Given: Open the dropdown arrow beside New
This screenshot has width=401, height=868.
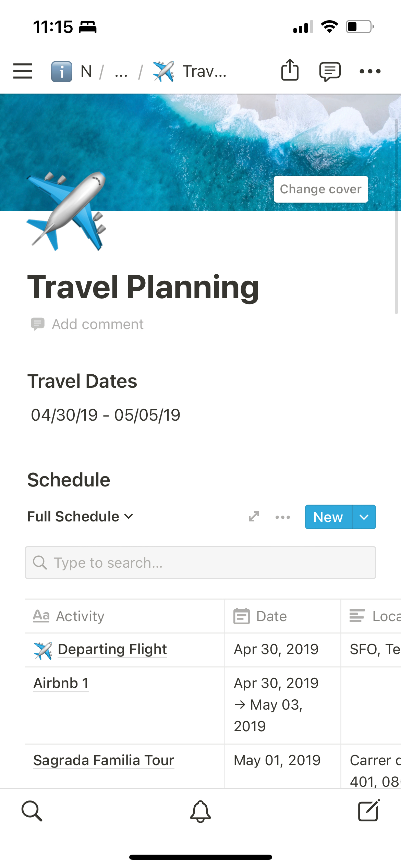Looking at the screenshot, I should [364, 517].
